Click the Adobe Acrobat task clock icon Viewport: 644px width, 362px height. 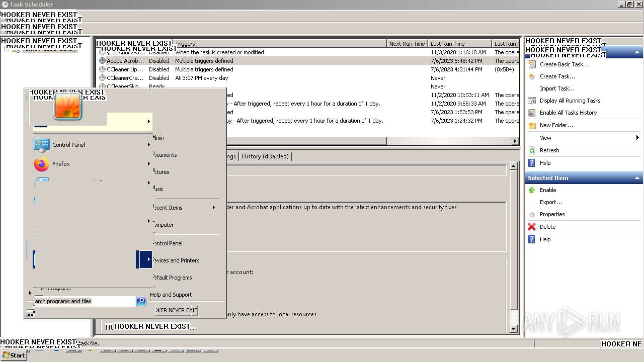[102, 61]
